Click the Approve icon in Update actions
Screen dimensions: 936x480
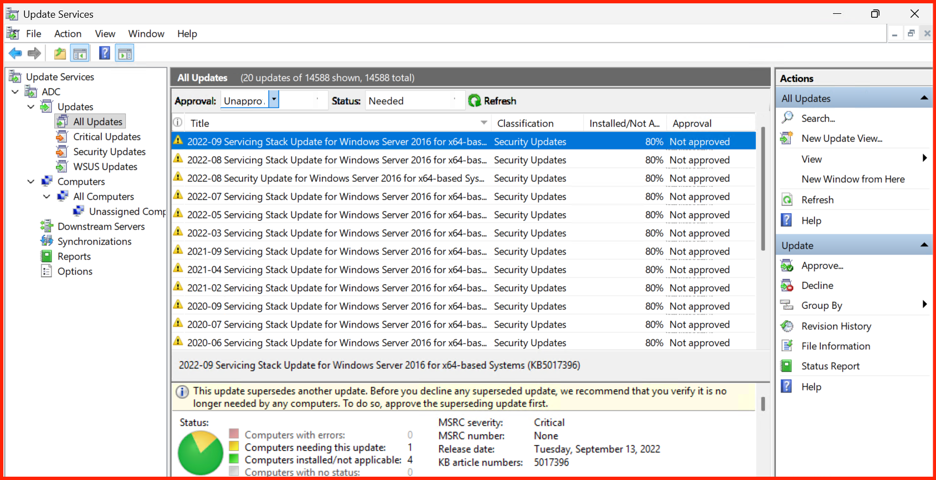[787, 266]
